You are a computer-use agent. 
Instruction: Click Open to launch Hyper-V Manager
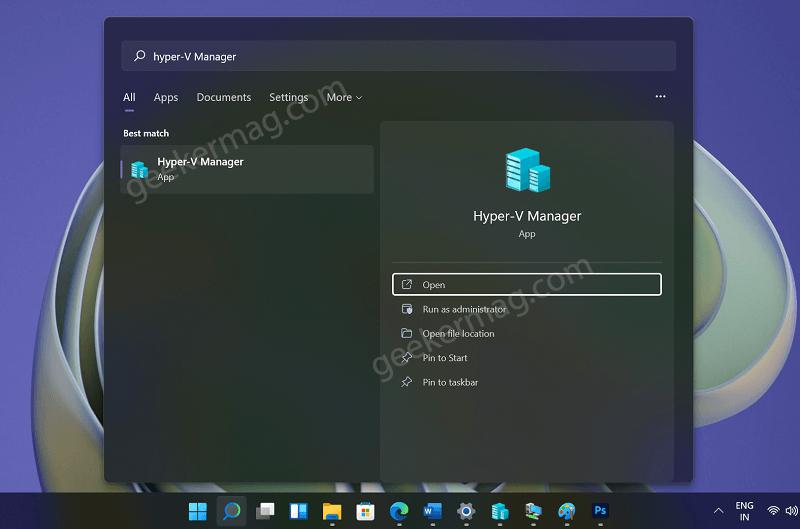click(527, 284)
